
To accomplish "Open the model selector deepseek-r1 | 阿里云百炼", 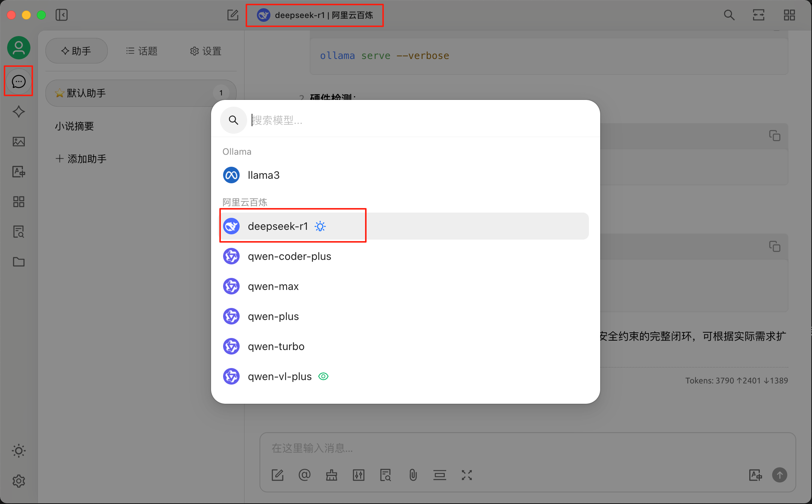I will [x=315, y=15].
